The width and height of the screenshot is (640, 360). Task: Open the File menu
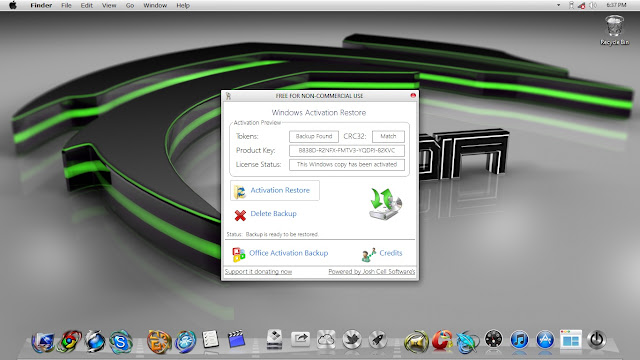(66, 5)
